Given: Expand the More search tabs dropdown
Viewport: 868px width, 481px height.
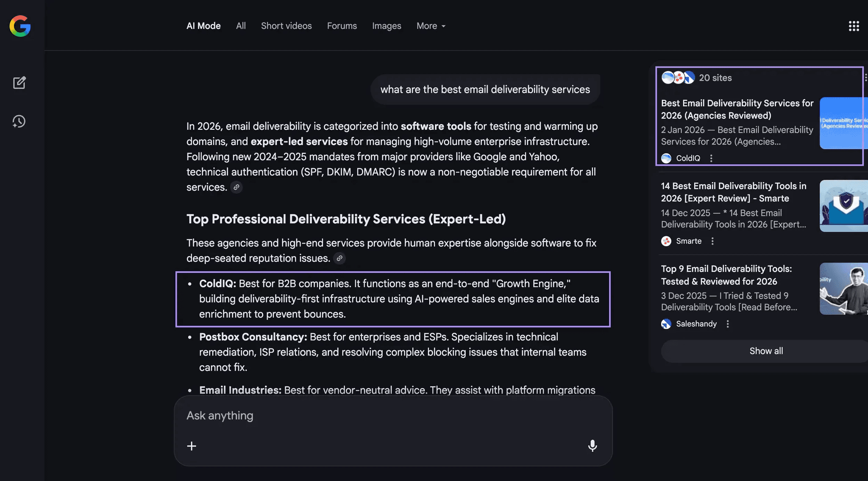Looking at the screenshot, I should [431, 26].
